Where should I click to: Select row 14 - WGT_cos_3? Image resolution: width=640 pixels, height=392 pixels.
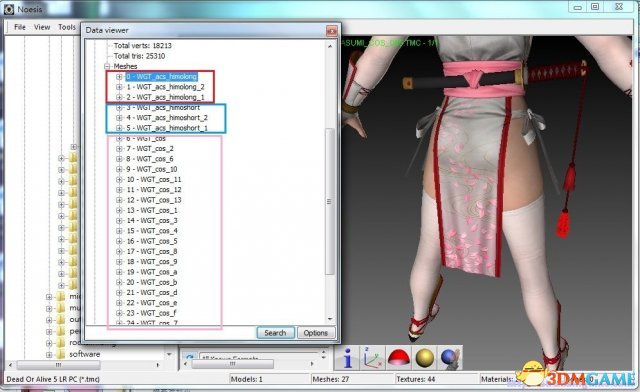(x=151, y=220)
